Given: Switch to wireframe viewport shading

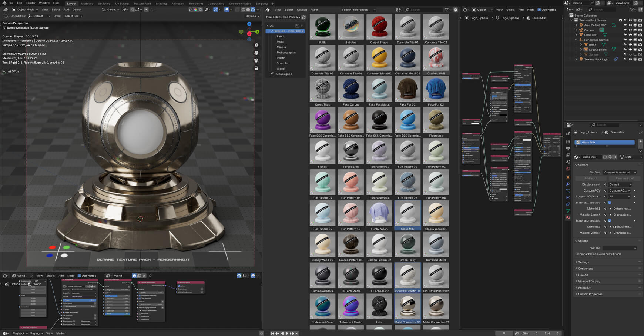Looking at the screenshot, I should [x=243, y=10].
